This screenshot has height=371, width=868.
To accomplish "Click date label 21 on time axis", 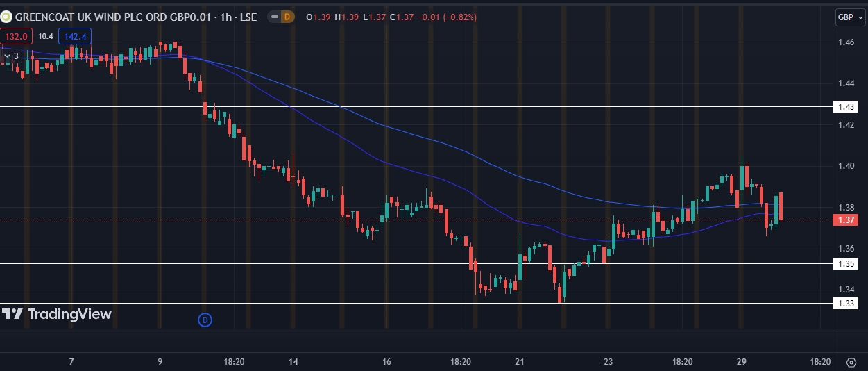I will [x=520, y=362].
